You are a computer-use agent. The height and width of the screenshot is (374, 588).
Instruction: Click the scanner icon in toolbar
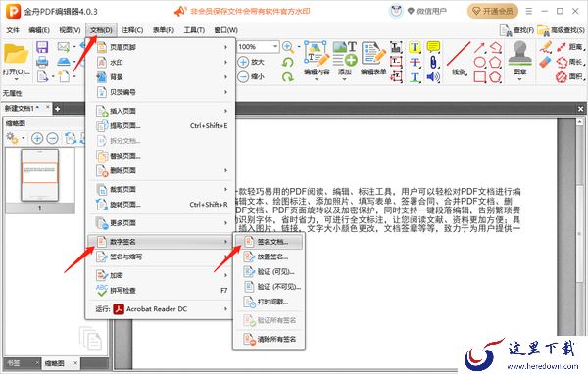click(x=64, y=62)
